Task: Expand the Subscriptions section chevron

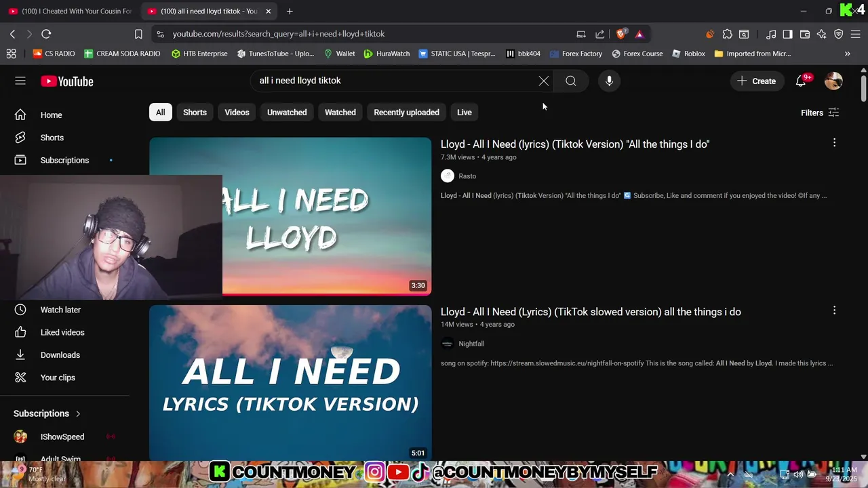Action: [x=78, y=413]
